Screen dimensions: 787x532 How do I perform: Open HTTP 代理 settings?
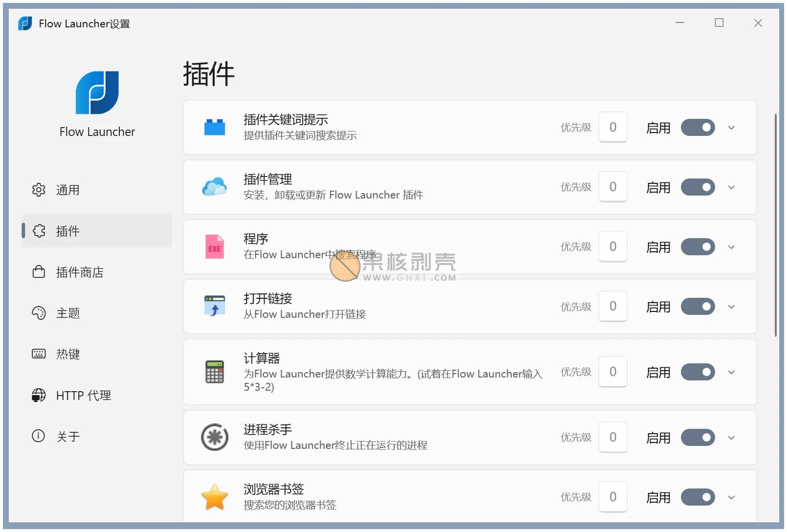97,395
